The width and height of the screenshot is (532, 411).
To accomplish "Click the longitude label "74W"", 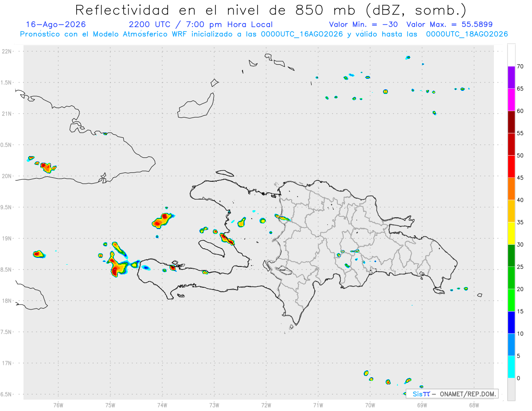I will click(x=162, y=404).
